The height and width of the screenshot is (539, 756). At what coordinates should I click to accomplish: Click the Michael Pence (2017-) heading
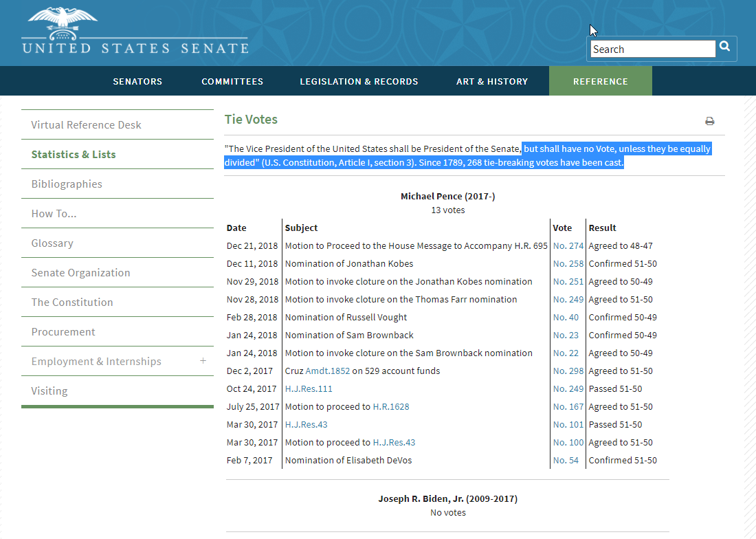click(x=448, y=196)
